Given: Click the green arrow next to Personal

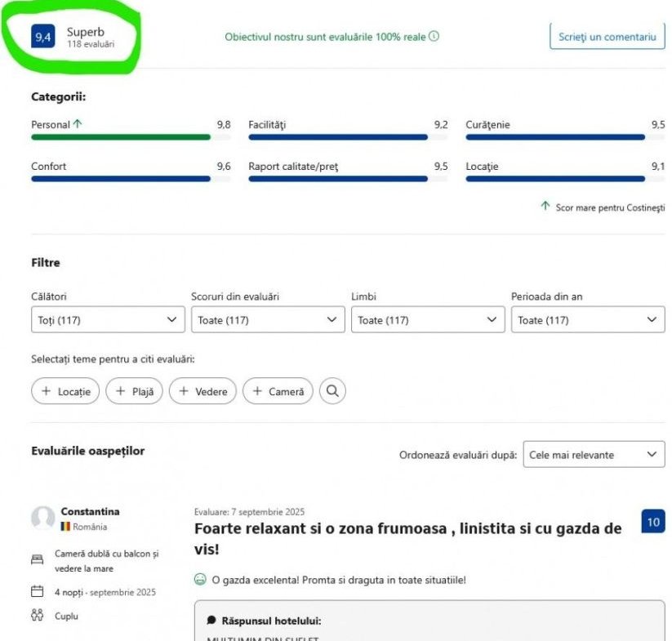Looking at the screenshot, I should click(x=78, y=125).
